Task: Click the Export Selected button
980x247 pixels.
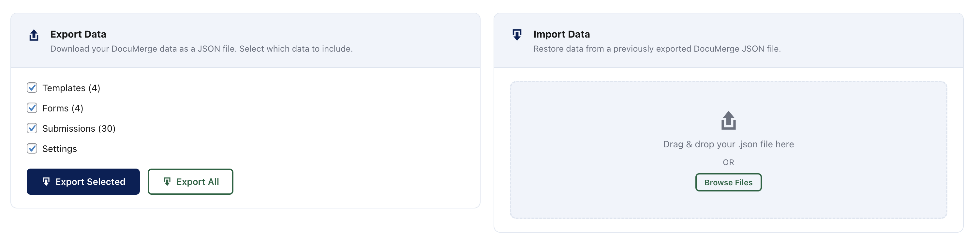Action: pos(83,182)
